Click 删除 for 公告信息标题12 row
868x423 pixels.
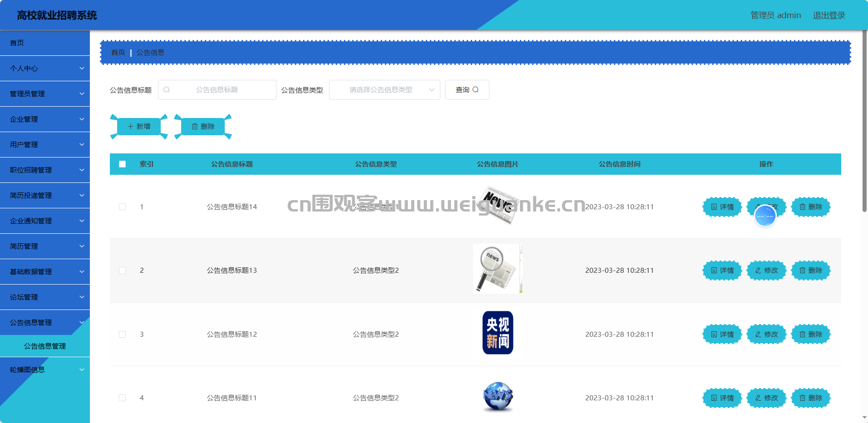pyautogui.click(x=810, y=334)
